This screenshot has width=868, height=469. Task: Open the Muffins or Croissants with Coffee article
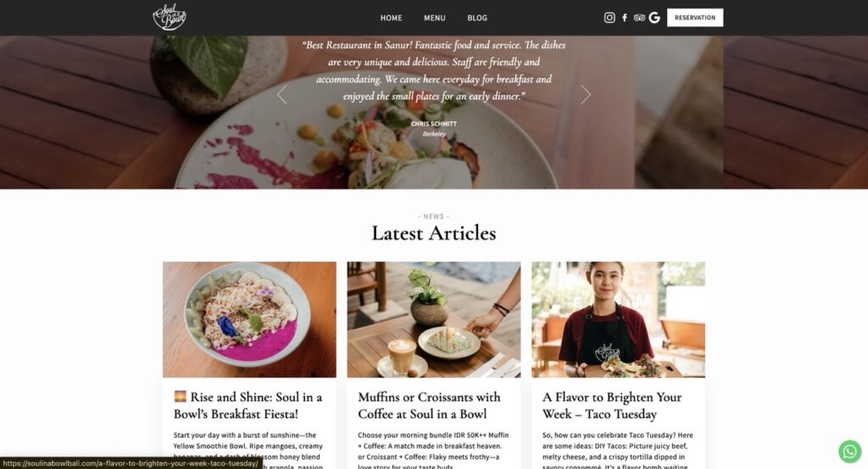coord(429,405)
